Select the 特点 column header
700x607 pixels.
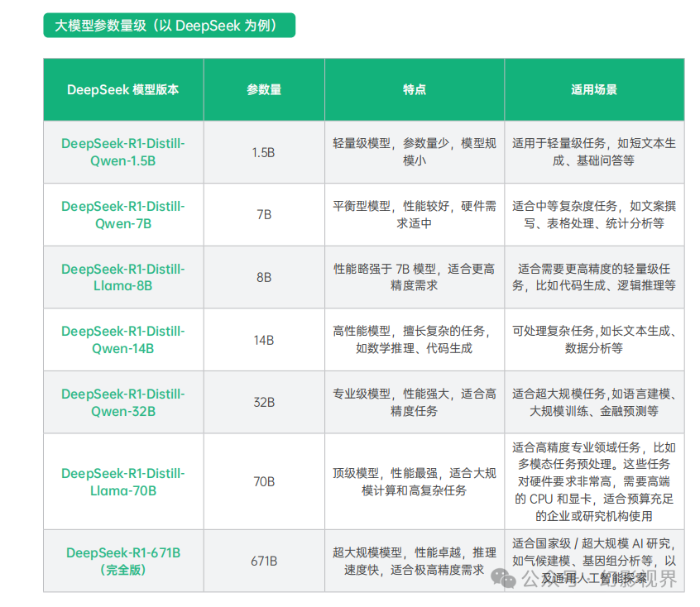click(415, 89)
